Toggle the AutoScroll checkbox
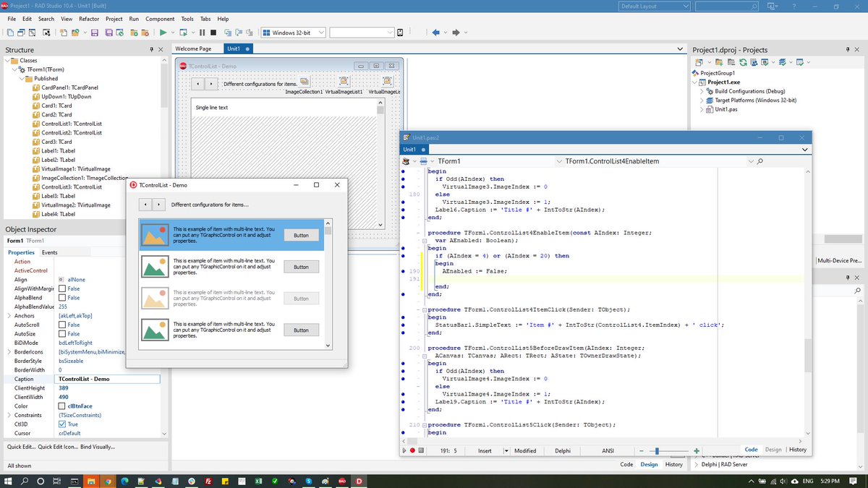The width and height of the screenshot is (868, 488). click(61, 325)
